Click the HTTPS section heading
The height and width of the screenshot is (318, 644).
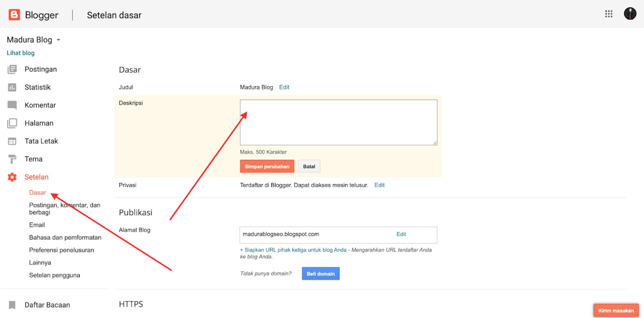point(131,304)
